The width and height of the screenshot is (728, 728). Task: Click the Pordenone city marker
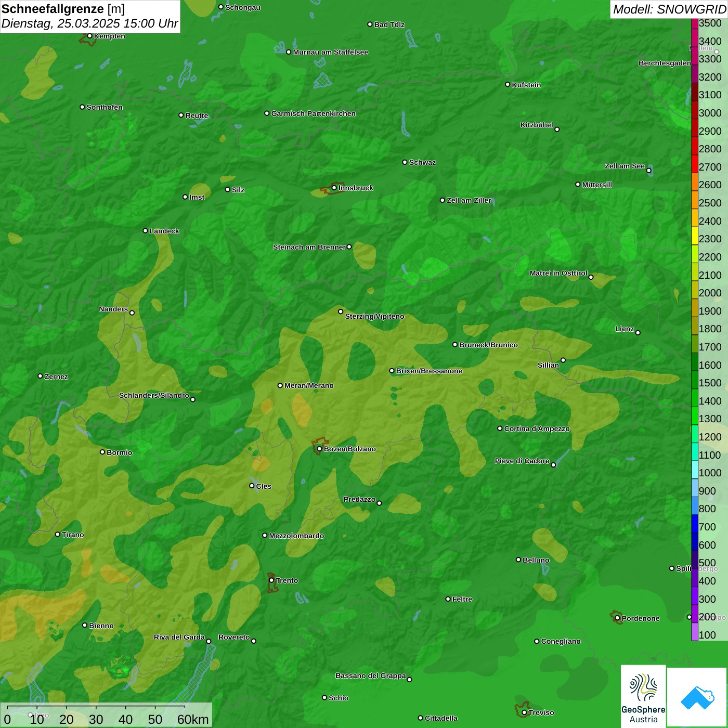(617, 618)
